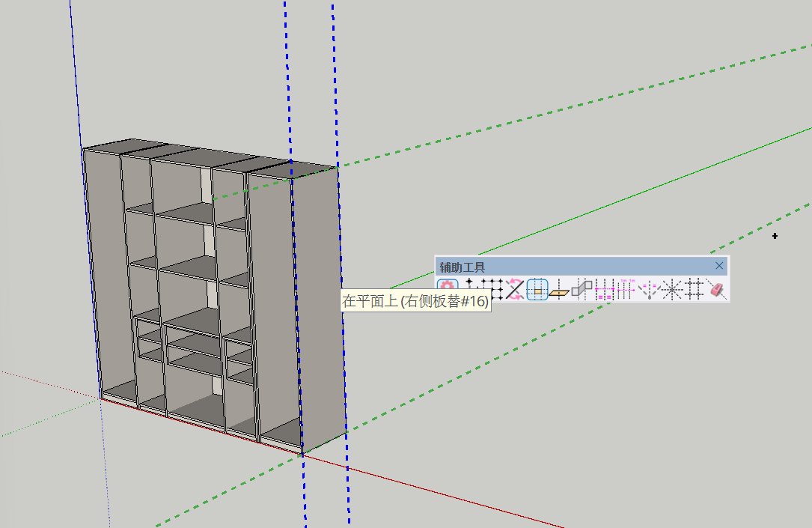Select the guide line grid tool

pyautogui.click(x=694, y=289)
